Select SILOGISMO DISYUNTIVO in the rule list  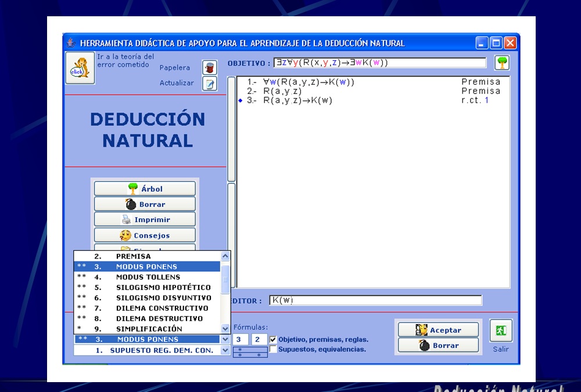[x=147, y=297]
